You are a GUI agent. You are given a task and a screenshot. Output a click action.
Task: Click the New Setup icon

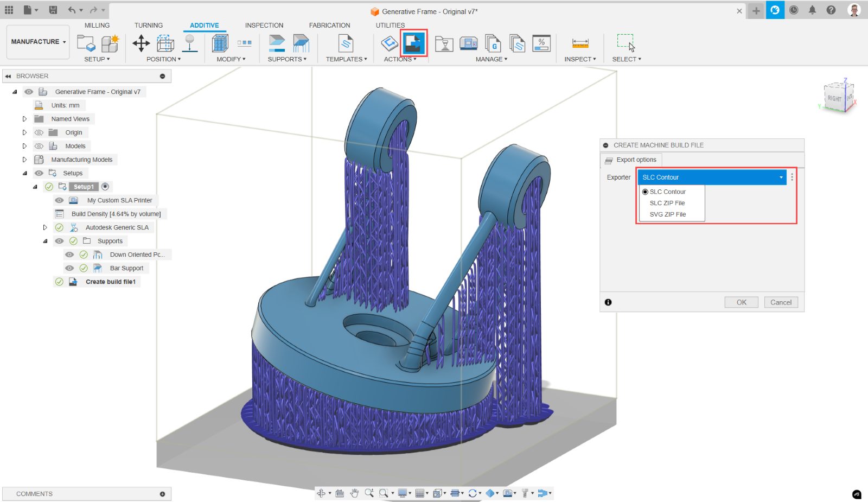pyautogui.click(x=86, y=43)
